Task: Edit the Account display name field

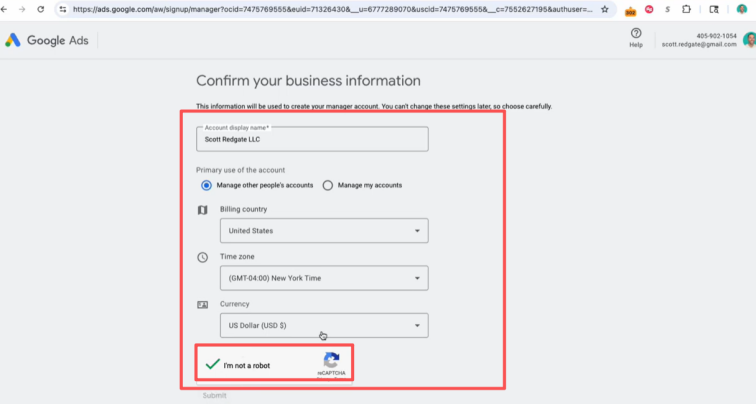Action: coord(312,139)
